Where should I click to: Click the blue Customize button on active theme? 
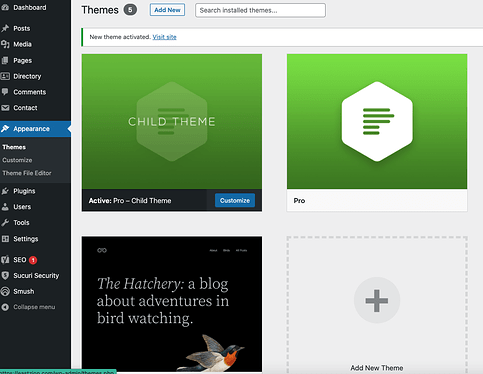235,201
